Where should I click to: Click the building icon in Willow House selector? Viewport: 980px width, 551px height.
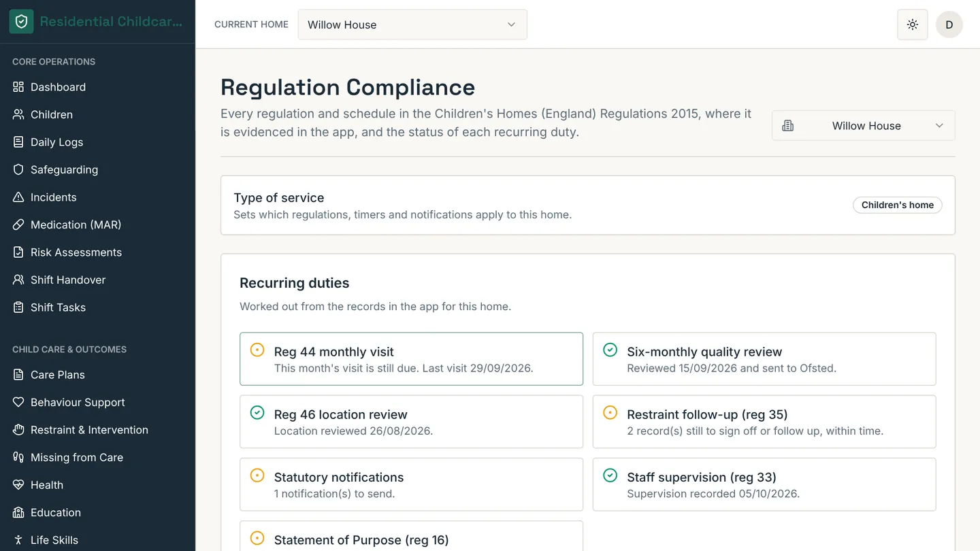788,126
